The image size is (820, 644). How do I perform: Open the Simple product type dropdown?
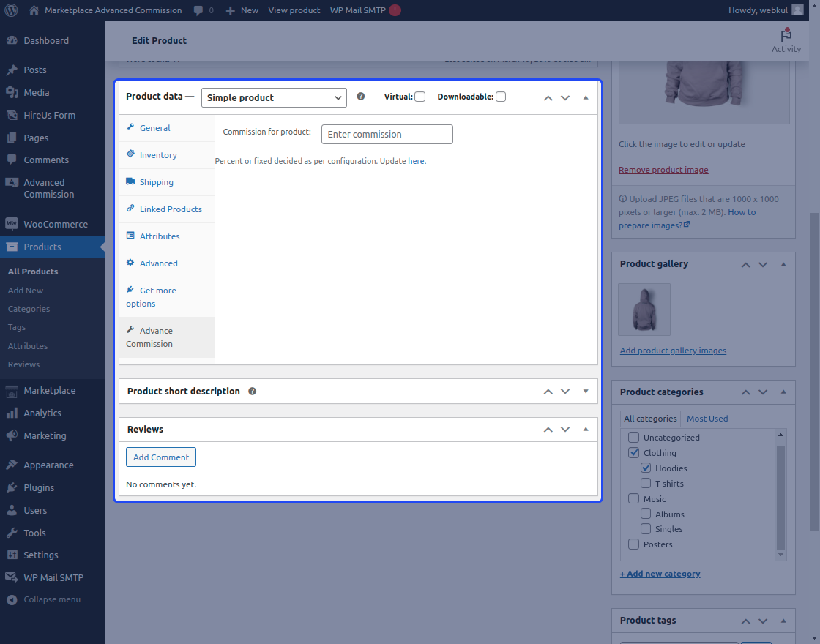274,97
